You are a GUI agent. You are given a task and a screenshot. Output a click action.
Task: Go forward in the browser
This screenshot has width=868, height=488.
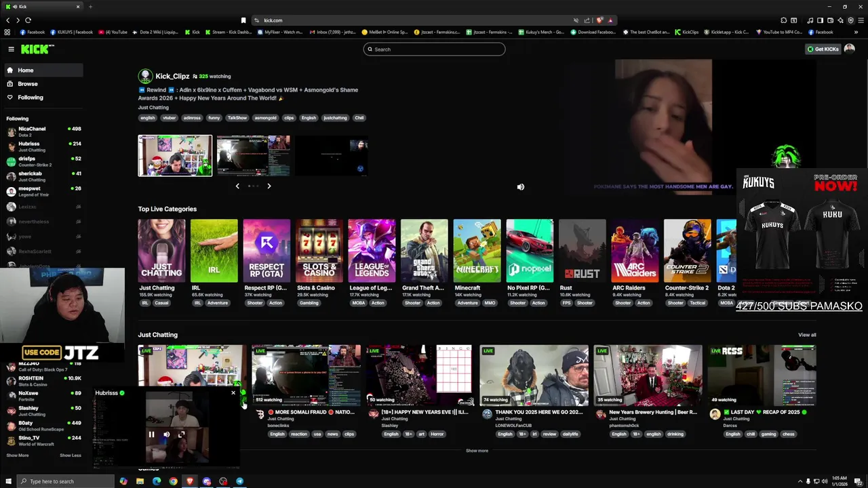tap(18, 20)
